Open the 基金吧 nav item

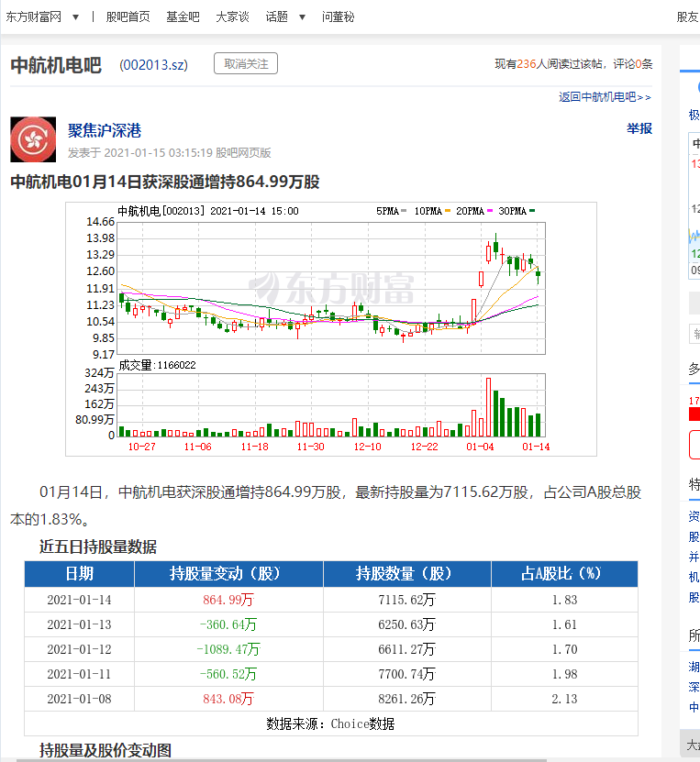pos(183,17)
